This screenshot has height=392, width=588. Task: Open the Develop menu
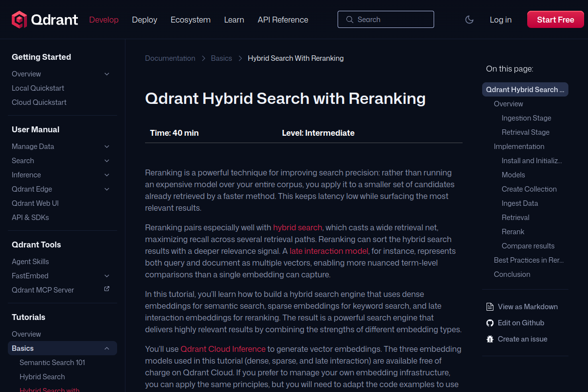104,20
